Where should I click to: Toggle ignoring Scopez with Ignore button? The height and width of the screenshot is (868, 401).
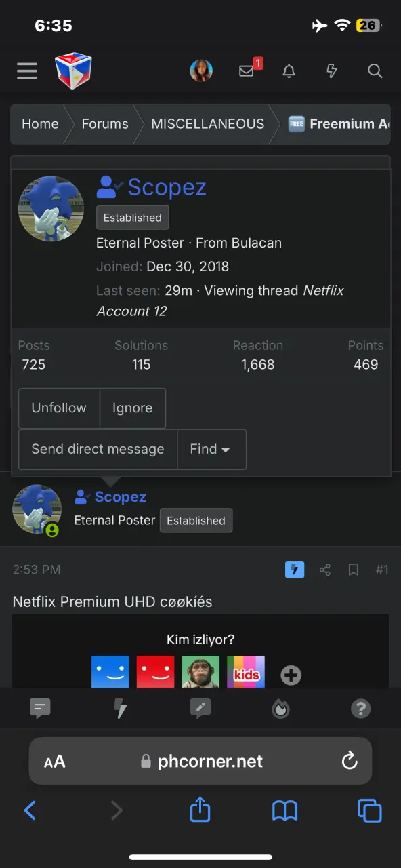pos(132,408)
